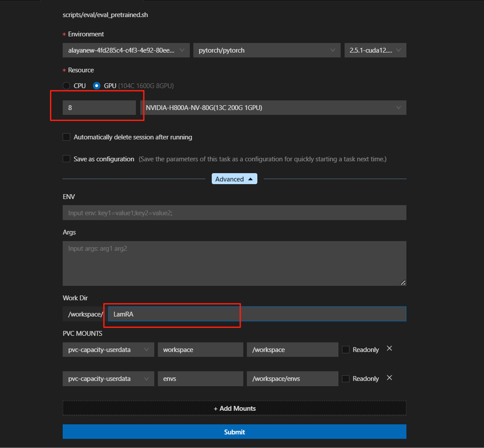Open the pytorch/pytorch image dropdown

point(267,50)
